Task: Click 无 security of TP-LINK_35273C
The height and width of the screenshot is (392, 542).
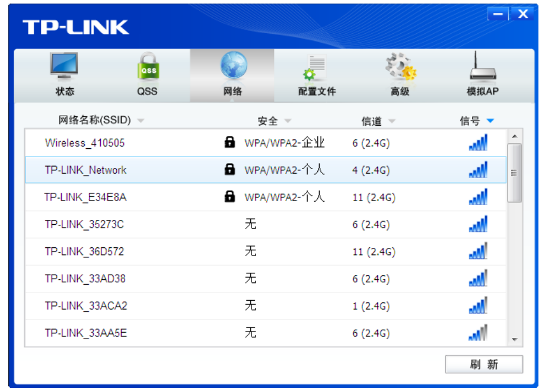Action: [x=250, y=224]
